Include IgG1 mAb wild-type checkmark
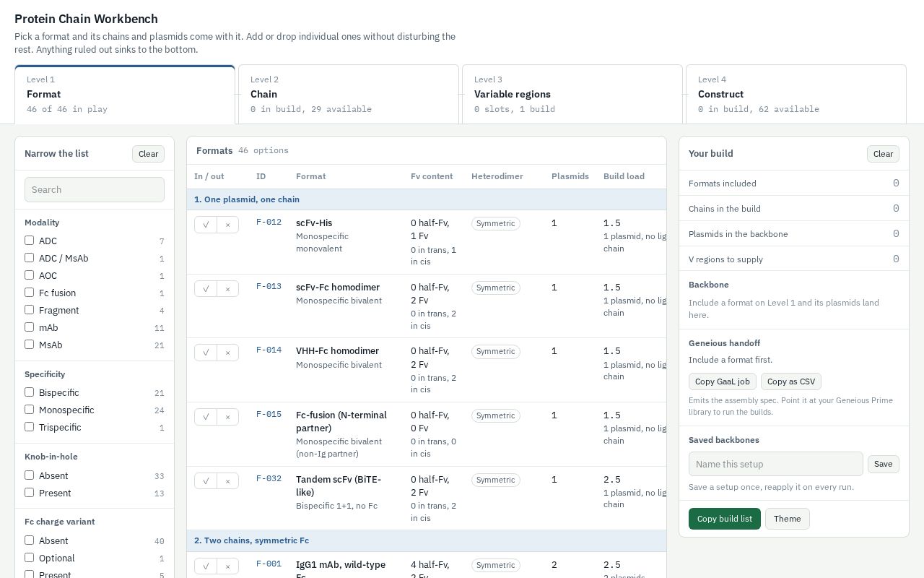 [206, 566]
